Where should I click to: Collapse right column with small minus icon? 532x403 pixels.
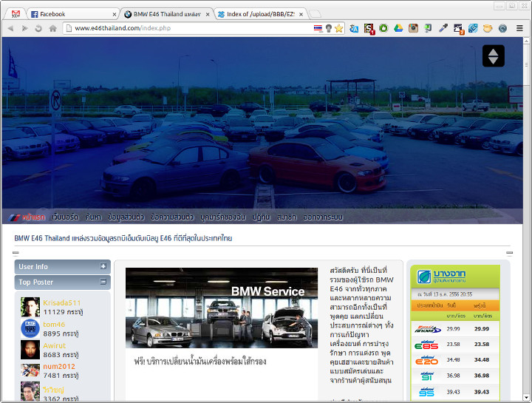coord(510,253)
